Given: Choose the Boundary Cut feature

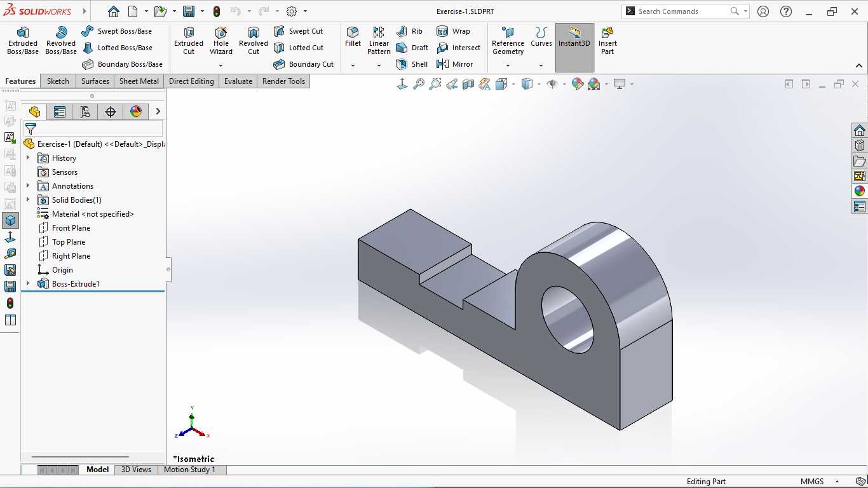Looking at the screenshot, I should [x=304, y=64].
